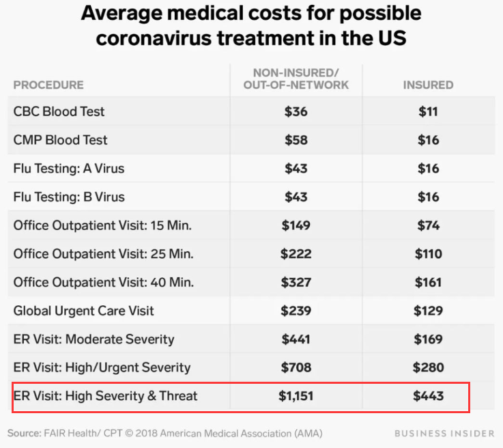Click the INSURED column header
The image size is (503, 448).
428,85
